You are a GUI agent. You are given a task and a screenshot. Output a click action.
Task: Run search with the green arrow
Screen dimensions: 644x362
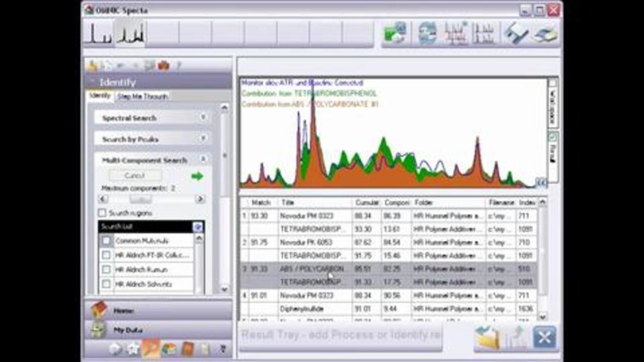click(197, 176)
